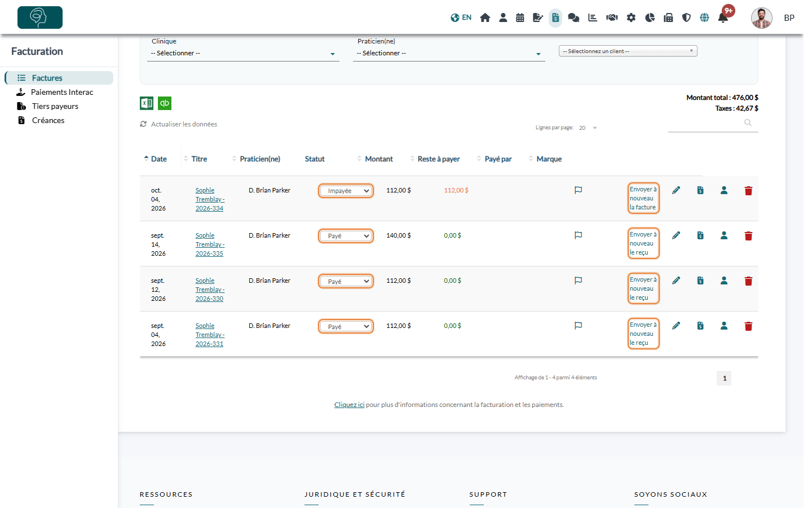Open the client selection dropdown
The height and width of the screenshot is (508, 812).
628,51
